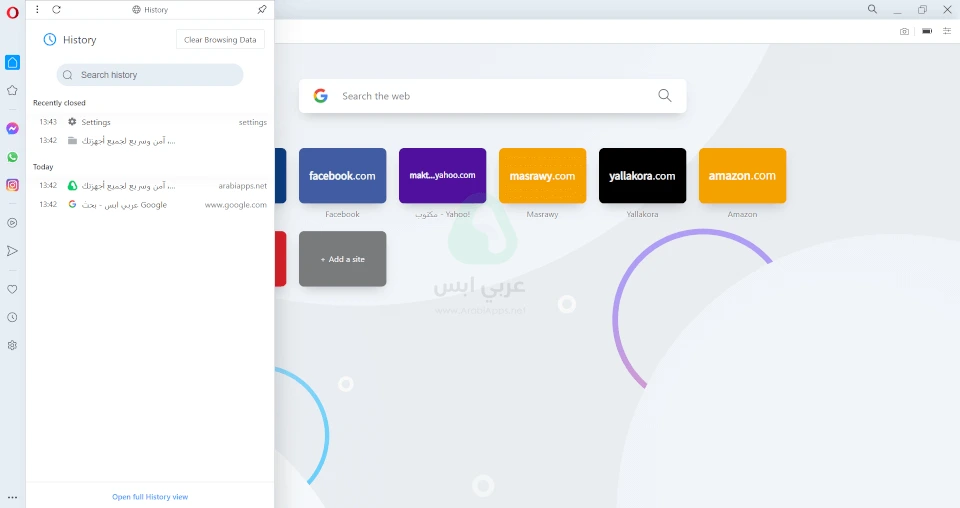Open the Yahoo maktoob speed dial tile
960x508 pixels.
(x=443, y=176)
